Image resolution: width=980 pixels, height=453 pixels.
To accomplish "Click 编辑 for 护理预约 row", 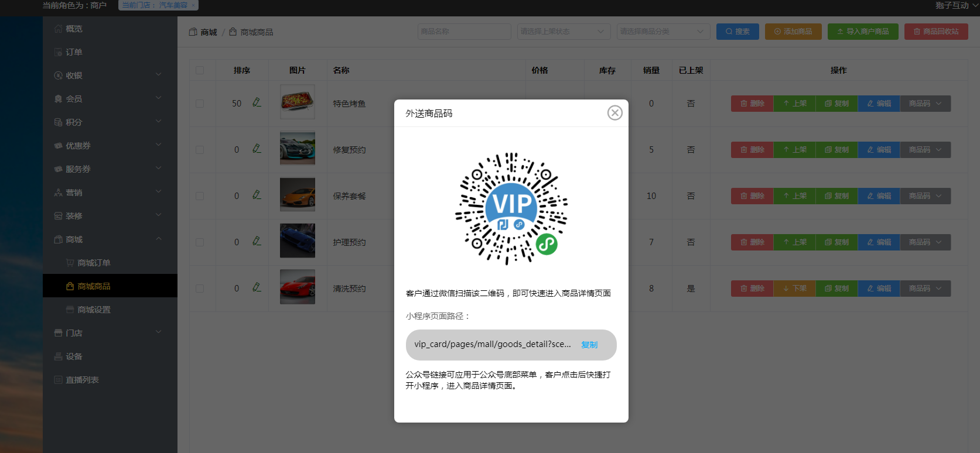I will (879, 242).
